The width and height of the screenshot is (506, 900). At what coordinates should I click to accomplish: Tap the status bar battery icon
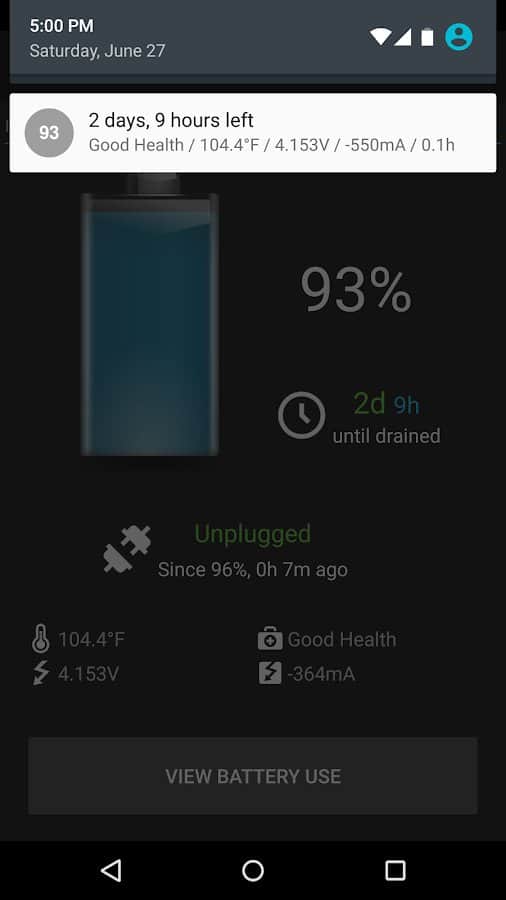(427, 37)
